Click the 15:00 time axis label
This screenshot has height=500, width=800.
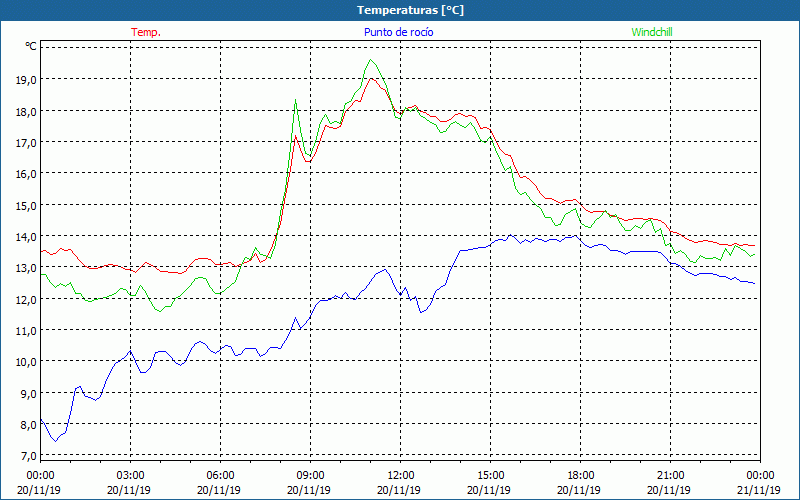[490, 476]
